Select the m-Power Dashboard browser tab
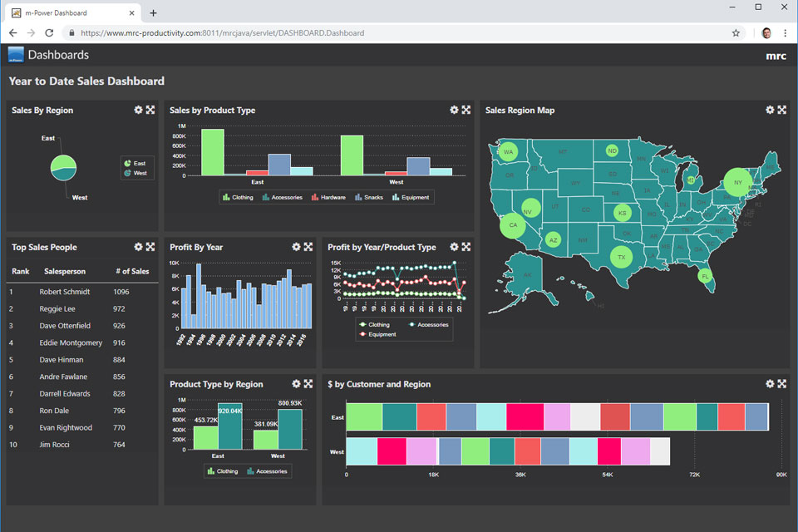 [x=71, y=13]
